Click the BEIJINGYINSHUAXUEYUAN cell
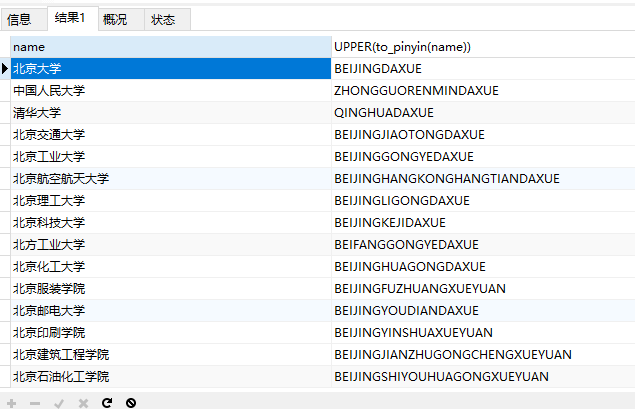 (483, 332)
